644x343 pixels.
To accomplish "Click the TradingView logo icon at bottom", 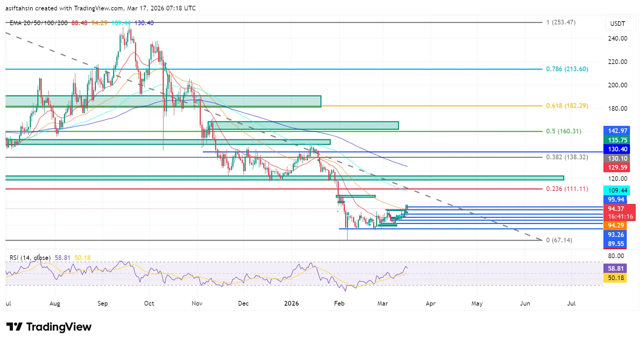I will coord(14,327).
